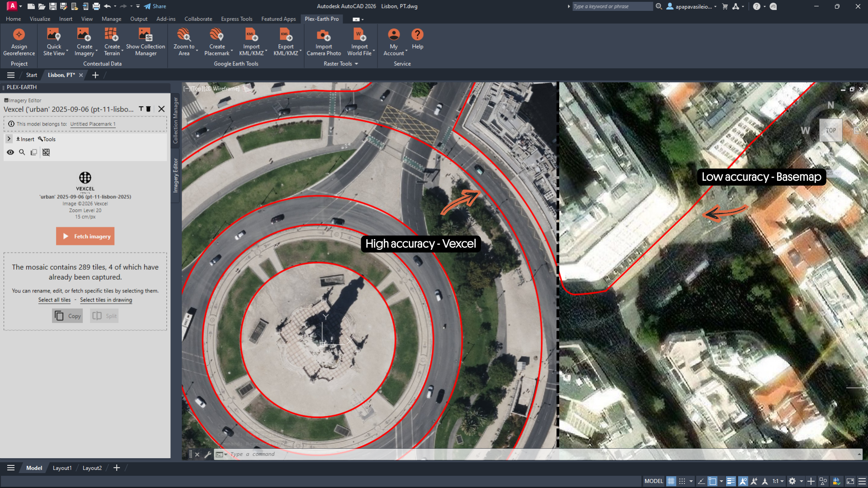The height and width of the screenshot is (488, 868).
Task: Click the Share button
Action: [155, 6]
